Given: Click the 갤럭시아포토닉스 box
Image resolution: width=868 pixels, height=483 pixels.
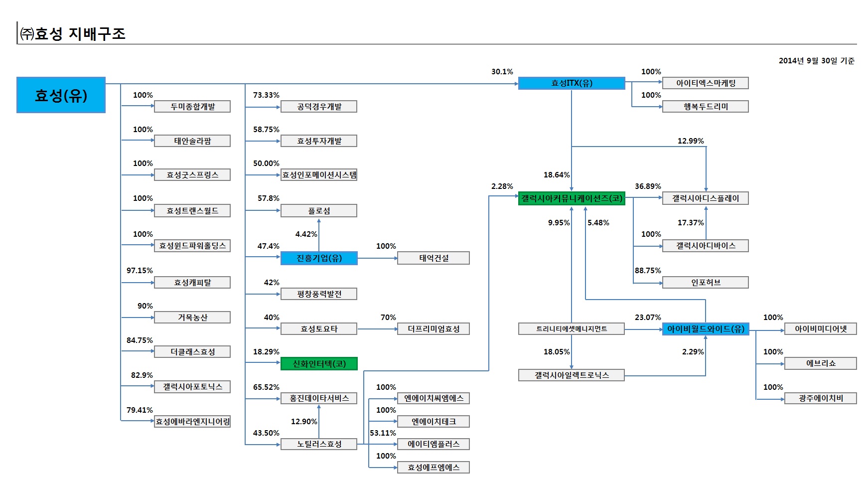Looking at the screenshot, I should point(192,387).
